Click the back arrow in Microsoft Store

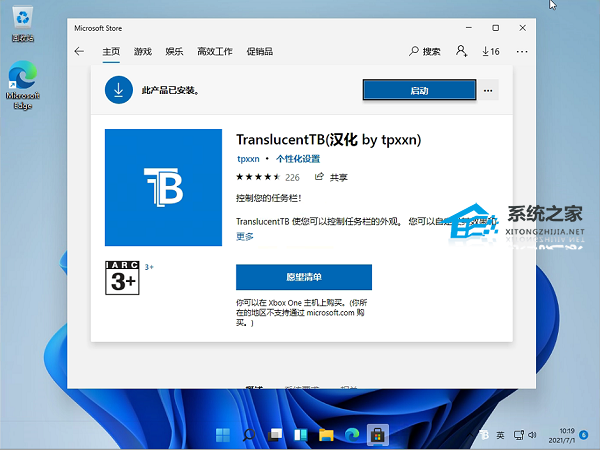80,51
